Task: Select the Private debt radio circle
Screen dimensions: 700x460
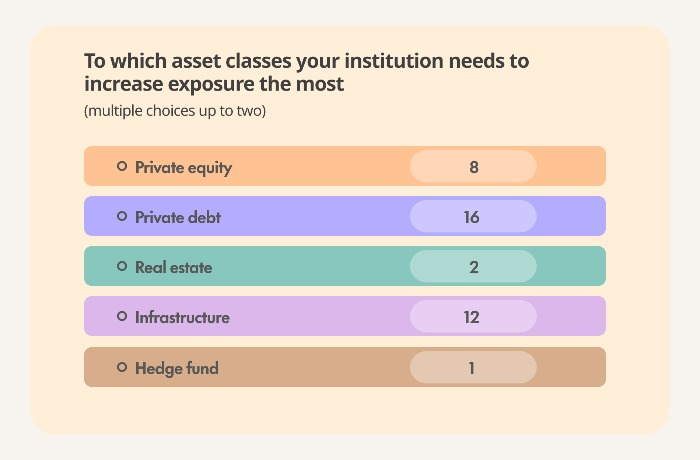Action: coord(122,216)
